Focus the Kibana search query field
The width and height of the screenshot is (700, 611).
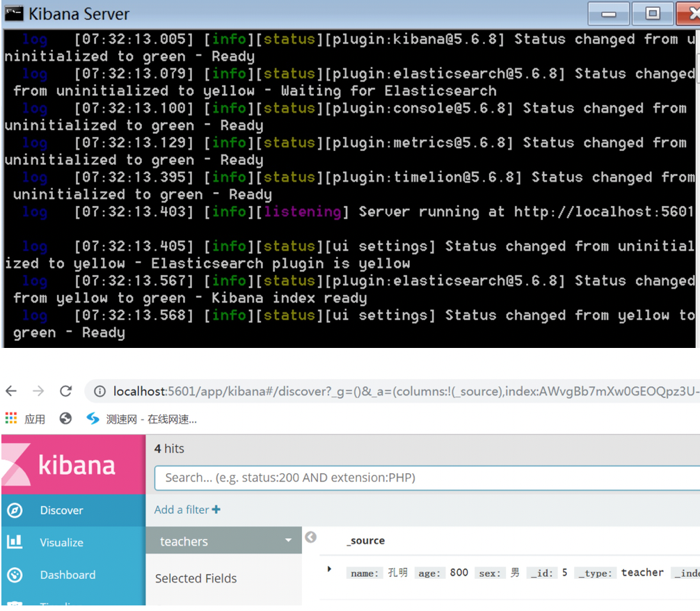pos(427,478)
